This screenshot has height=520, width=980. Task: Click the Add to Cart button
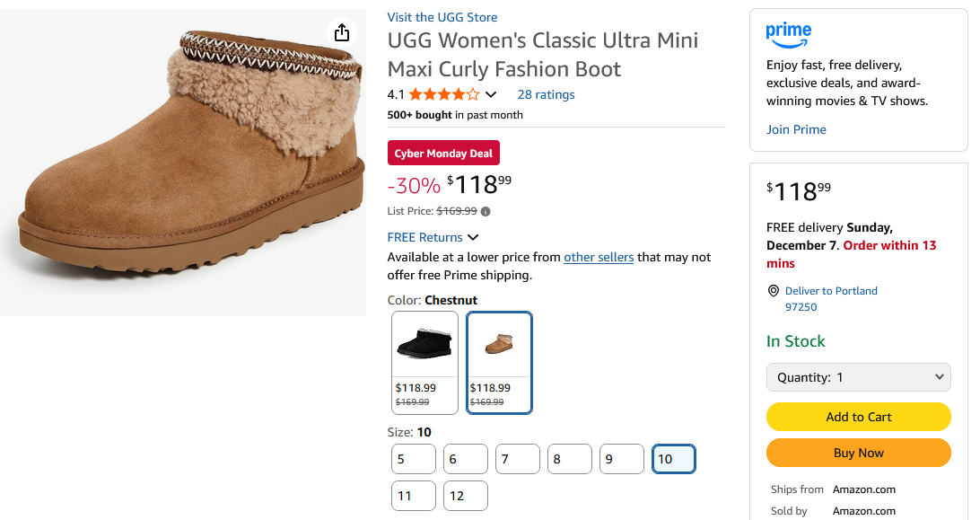coord(858,417)
